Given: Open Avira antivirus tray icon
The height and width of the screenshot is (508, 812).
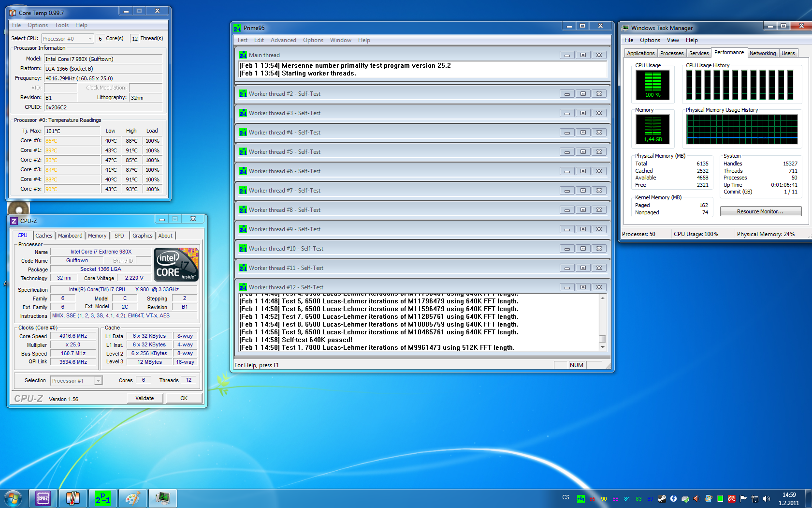Looking at the screenshot, I should [x=732, y=499].
